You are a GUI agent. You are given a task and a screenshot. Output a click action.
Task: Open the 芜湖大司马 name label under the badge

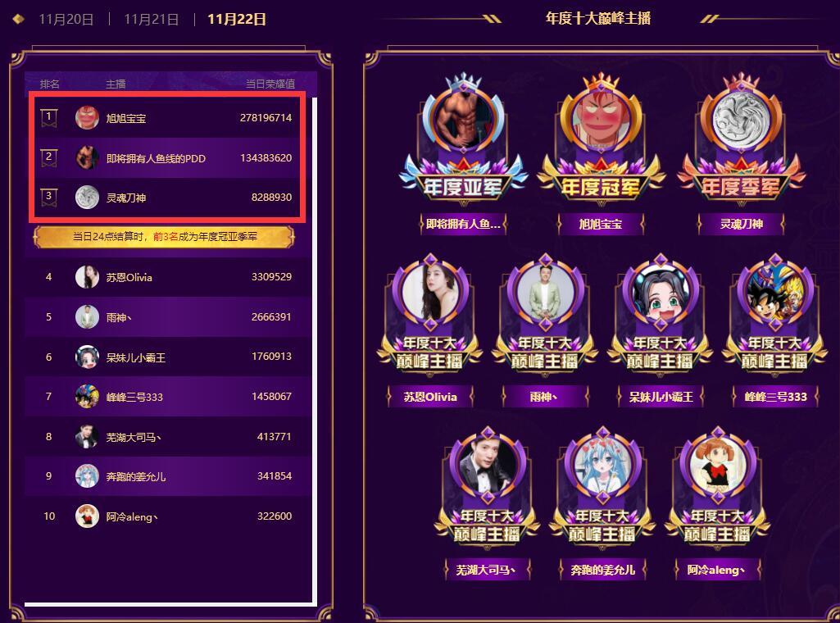pos(487,570)
